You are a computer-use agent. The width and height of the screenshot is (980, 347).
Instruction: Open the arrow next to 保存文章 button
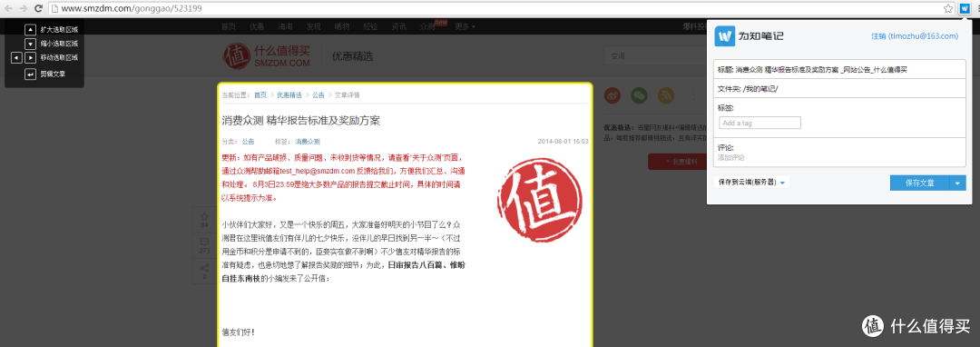[957, 183]
